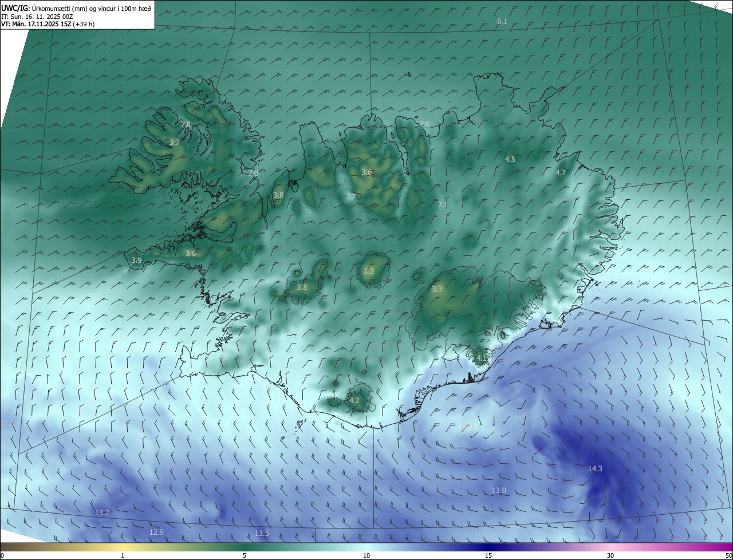Image resolution: width=733 pixels, height=560 pixels.
Task: Click the 4.1 value near the southeast coast
Action: 482,358
